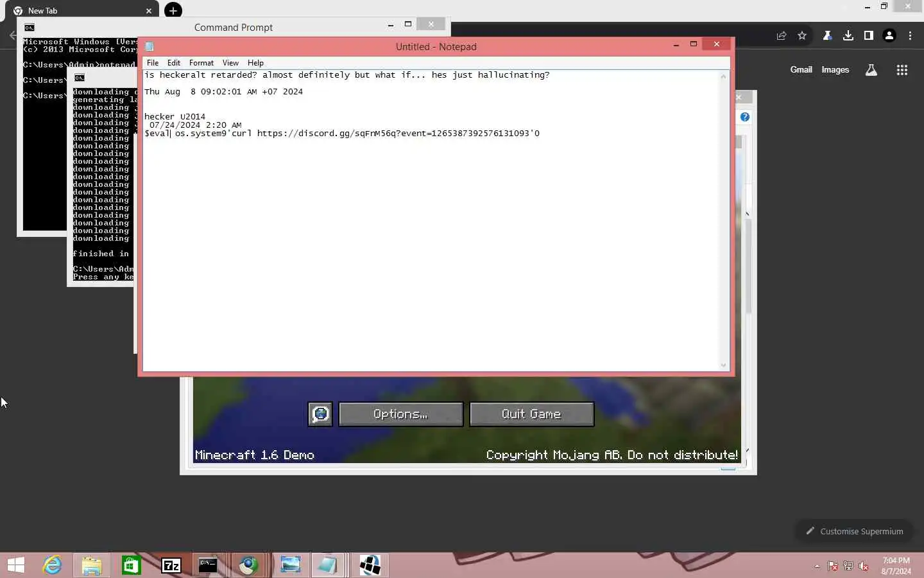The height and width of the screenshot is (578, 924).
Task: Click the Notepad scrollbar up arrow
Action: point(723,76)
